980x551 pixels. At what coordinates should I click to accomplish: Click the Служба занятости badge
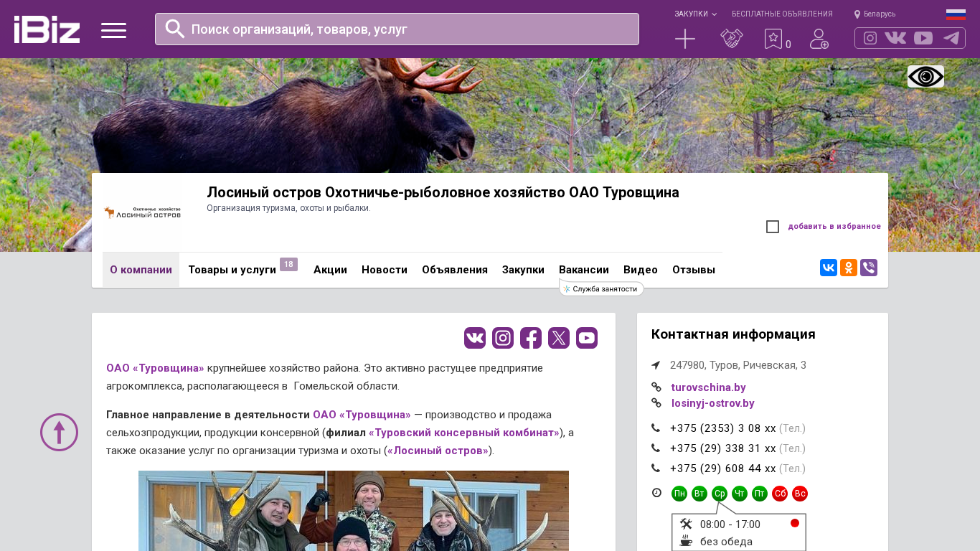pos(601,288)
